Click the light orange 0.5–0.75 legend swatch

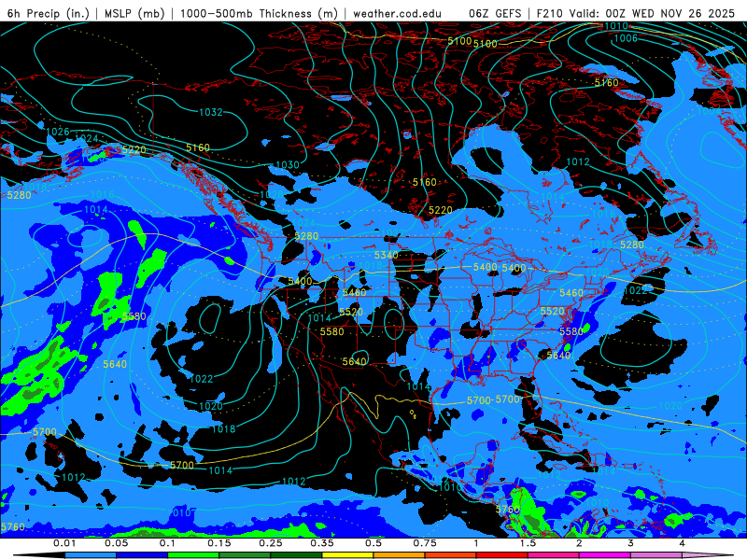click(400, 555)
